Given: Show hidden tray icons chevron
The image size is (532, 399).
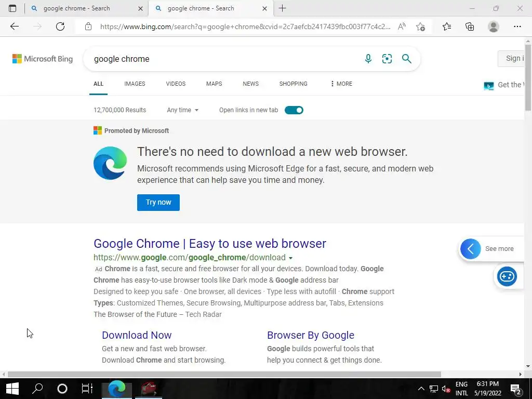Looking at the screenshot, I should (421, 389).
